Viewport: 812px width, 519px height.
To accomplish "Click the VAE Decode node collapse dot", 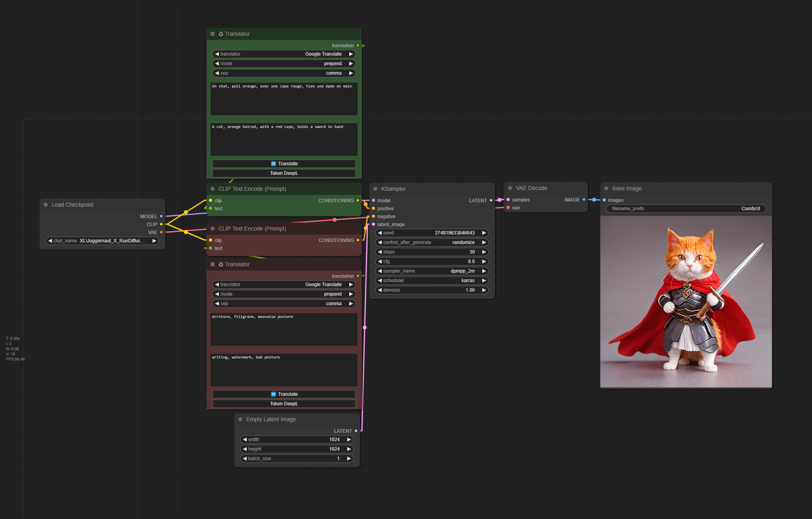I will coord(510,188).
